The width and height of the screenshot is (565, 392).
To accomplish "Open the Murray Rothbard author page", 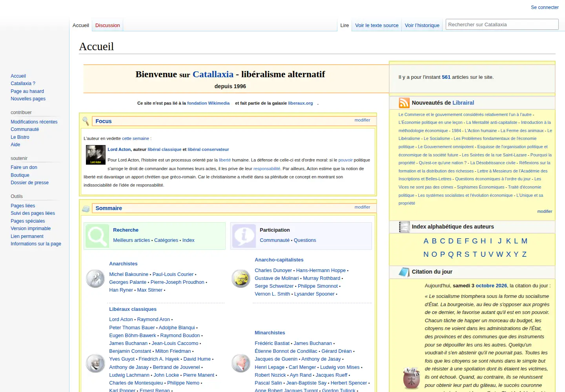I will point(321,278).
